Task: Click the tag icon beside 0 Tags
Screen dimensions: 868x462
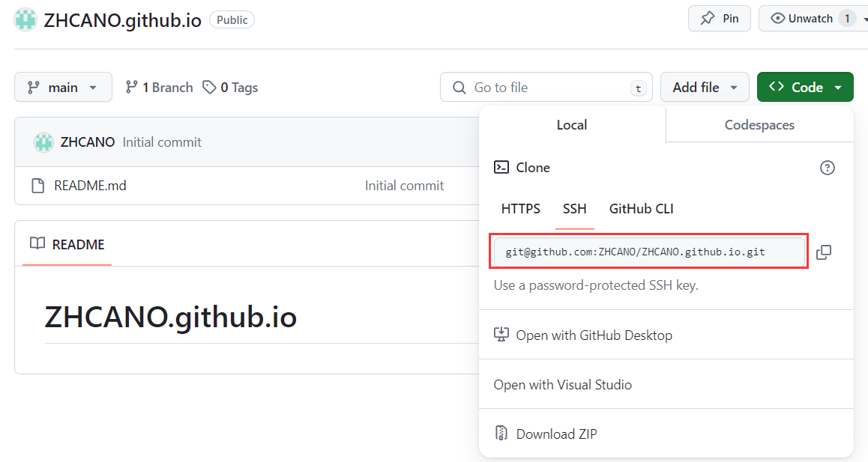Action: pos(208,87)
